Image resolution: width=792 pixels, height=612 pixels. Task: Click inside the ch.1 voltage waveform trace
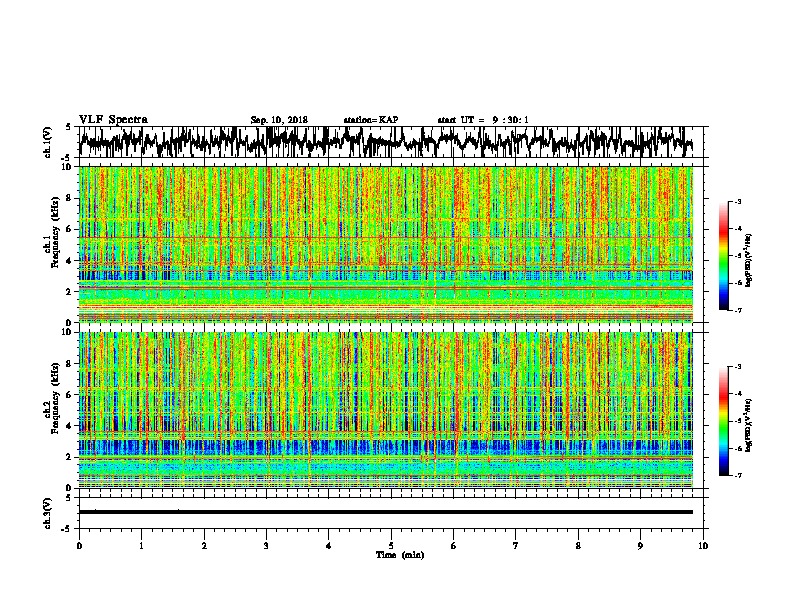pyautogui.click(x=386, y=142)
